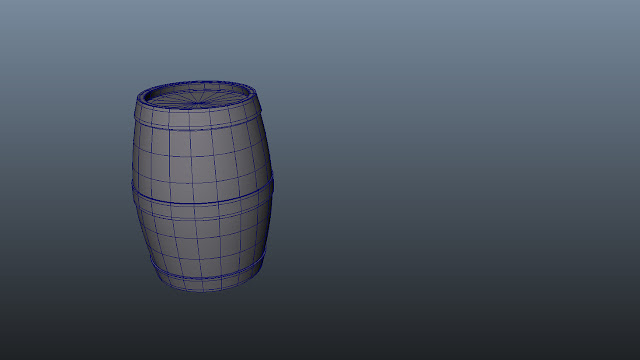640x360 pixels.
Task: Select the barrel wireframe model
Action: pyautogui.click(x=202, y=186)
